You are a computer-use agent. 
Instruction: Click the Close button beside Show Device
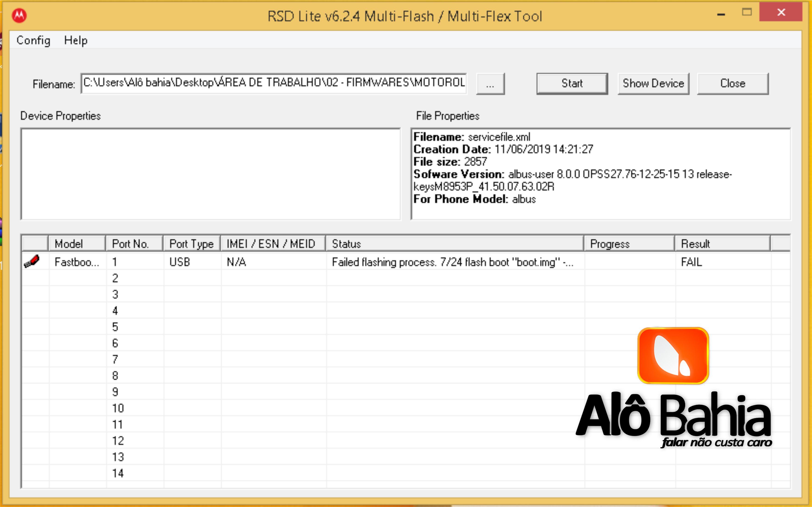[733, 83]
